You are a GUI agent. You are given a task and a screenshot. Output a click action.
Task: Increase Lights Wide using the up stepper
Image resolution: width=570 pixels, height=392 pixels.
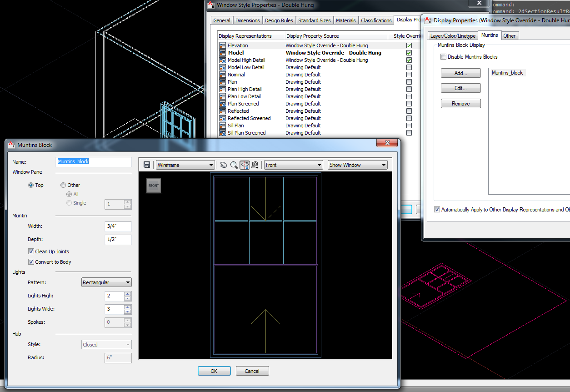pyautogui.click(x=127, y=307)
